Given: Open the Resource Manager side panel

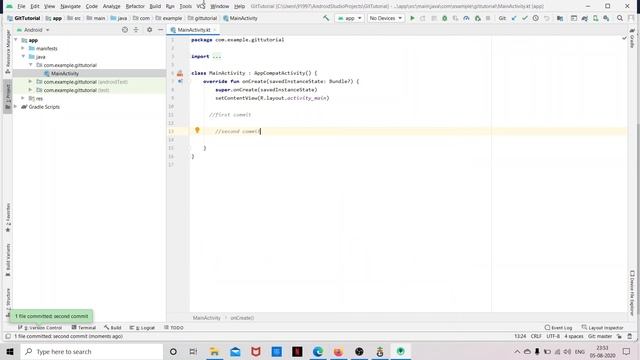Looking at the screenshot, I should (8, 51).
